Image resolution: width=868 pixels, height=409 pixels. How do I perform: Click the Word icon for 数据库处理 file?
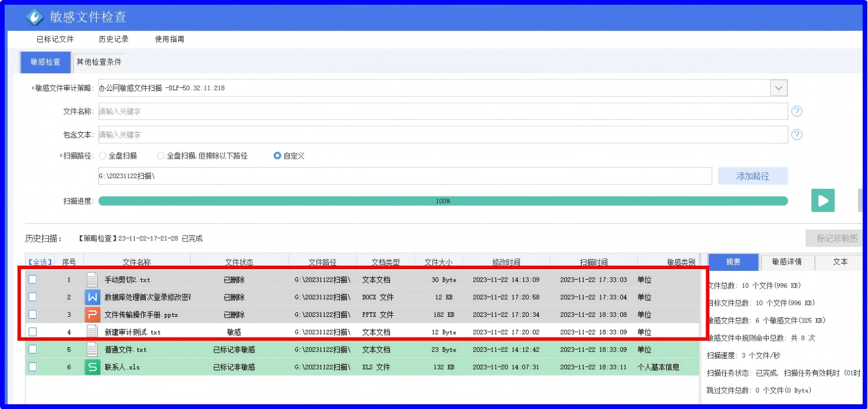pos(92,297)
